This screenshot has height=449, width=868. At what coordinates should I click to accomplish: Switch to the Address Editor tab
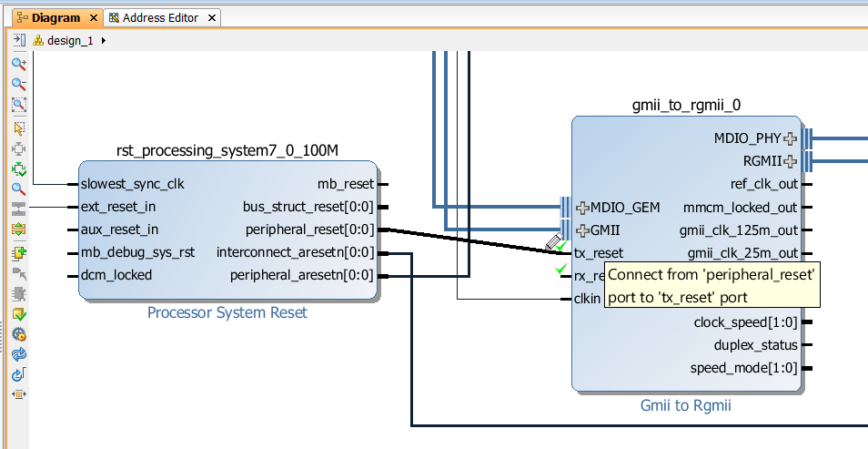160,17
